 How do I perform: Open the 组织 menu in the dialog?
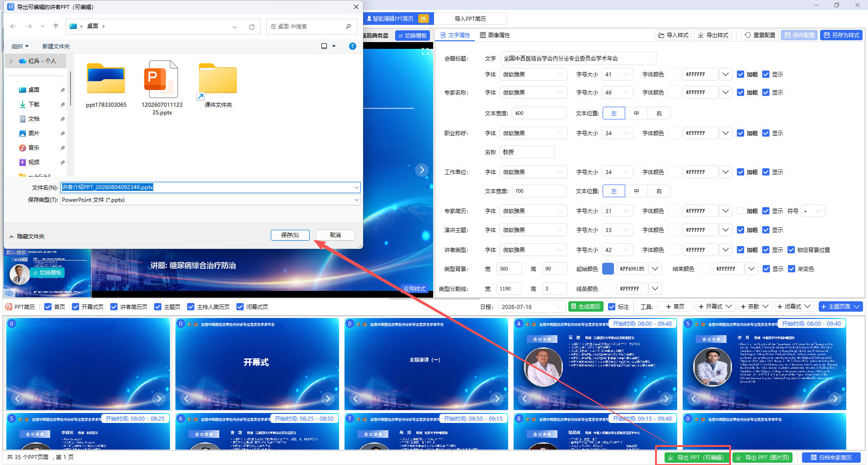click(x=20, y=46)
